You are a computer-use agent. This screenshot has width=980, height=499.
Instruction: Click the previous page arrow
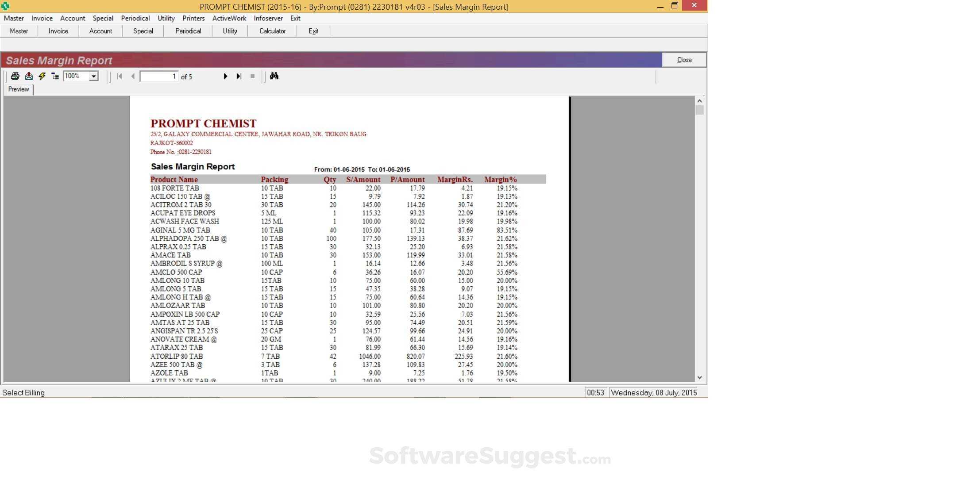coord(133,76)
